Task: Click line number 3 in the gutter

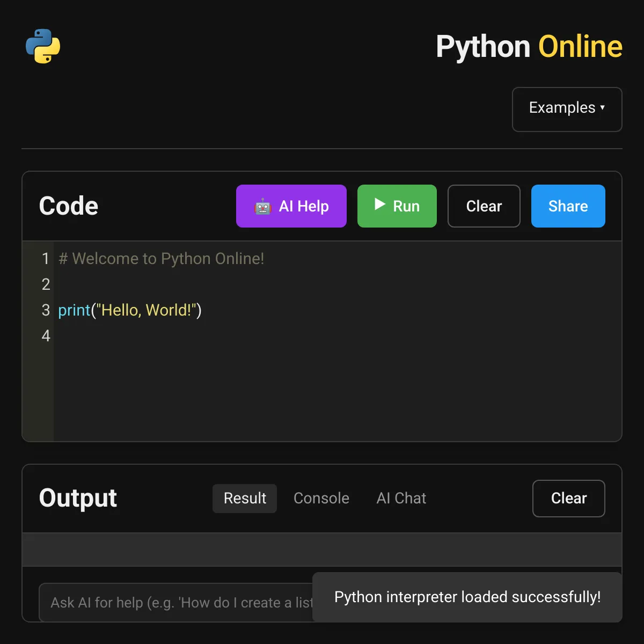Action: (x=46, y=310)
